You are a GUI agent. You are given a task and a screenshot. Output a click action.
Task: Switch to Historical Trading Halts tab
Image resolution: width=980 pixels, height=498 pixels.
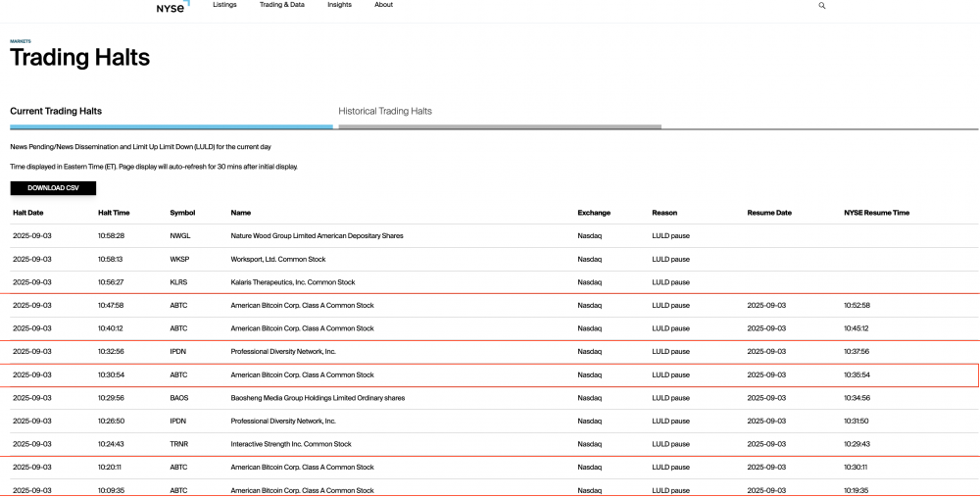point(385,112)
